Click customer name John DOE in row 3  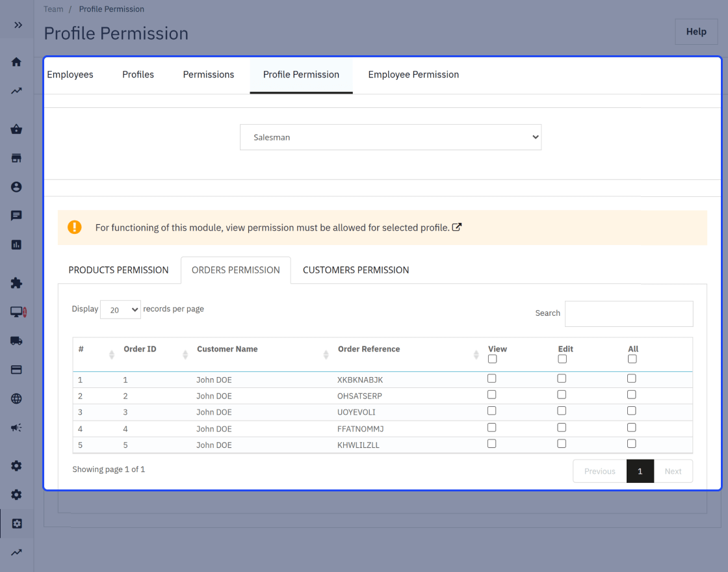tap(214, 412)
